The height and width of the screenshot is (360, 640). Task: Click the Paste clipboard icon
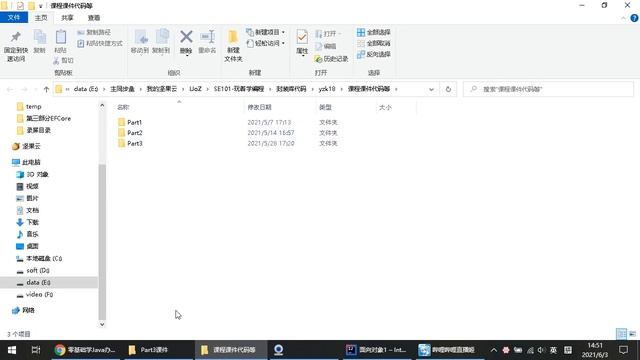click(x=61, y=38)
